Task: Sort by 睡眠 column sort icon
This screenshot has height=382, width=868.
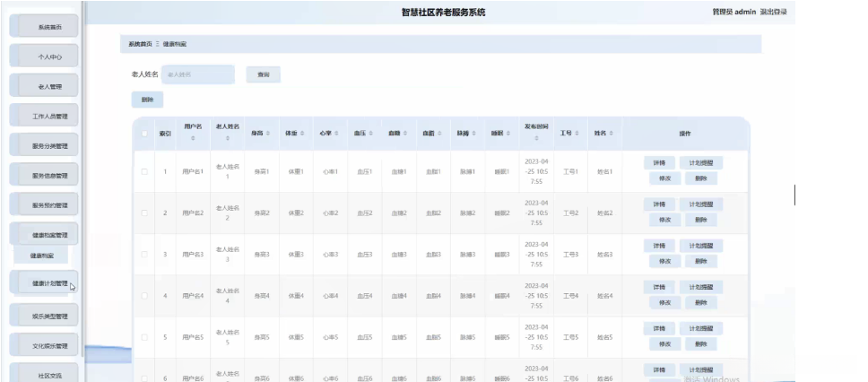Action: pyautogui.click(x=508, y=134)
